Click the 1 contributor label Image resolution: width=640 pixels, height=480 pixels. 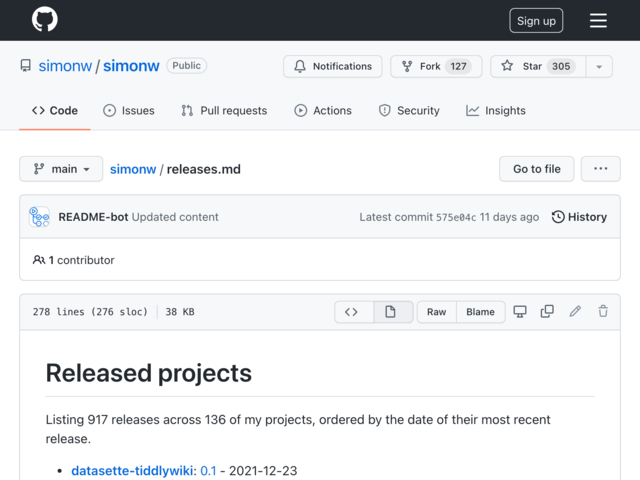pyautogui.click(x=73, y=260)
